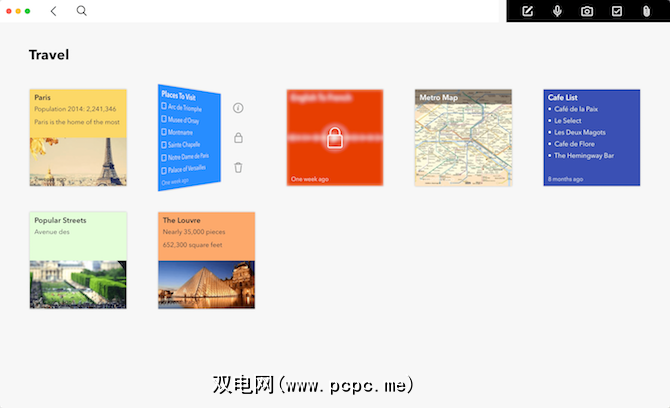Maximize window with green button
The image size is (670, 408).
(27, 11)
